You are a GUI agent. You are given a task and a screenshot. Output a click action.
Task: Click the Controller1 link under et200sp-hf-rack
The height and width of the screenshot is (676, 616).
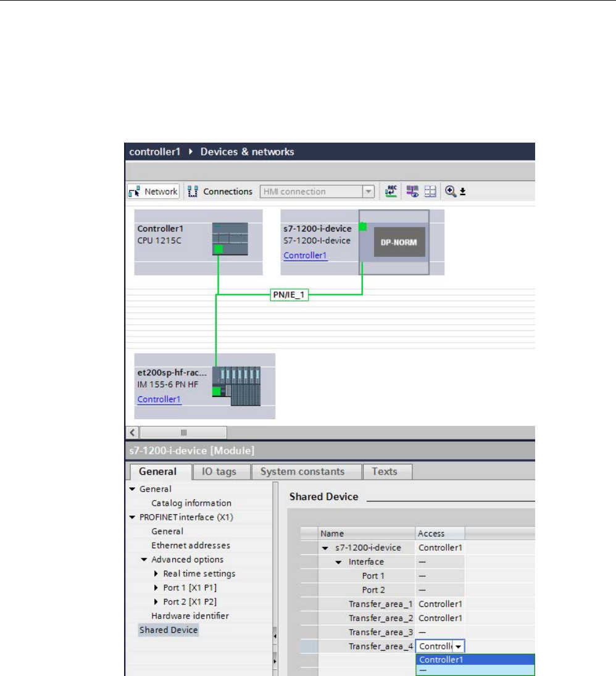[x=159, y=399]
